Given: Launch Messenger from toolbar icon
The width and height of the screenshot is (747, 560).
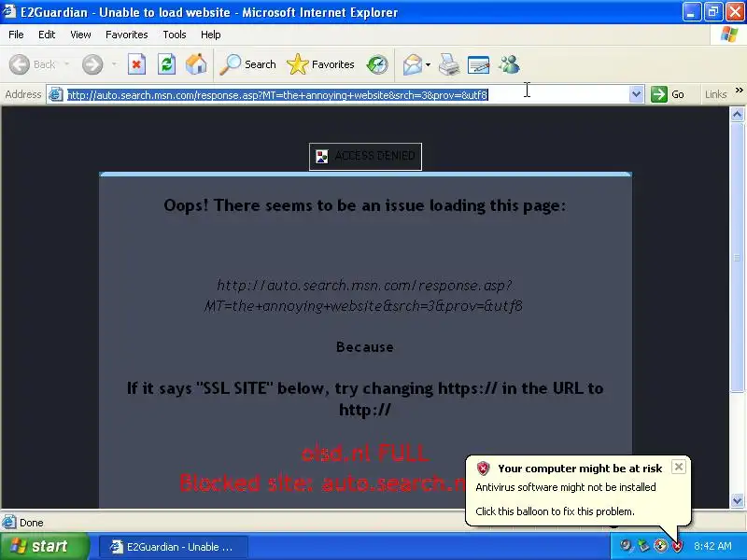Looking at the screenshot, I should (x=509, y=64).
